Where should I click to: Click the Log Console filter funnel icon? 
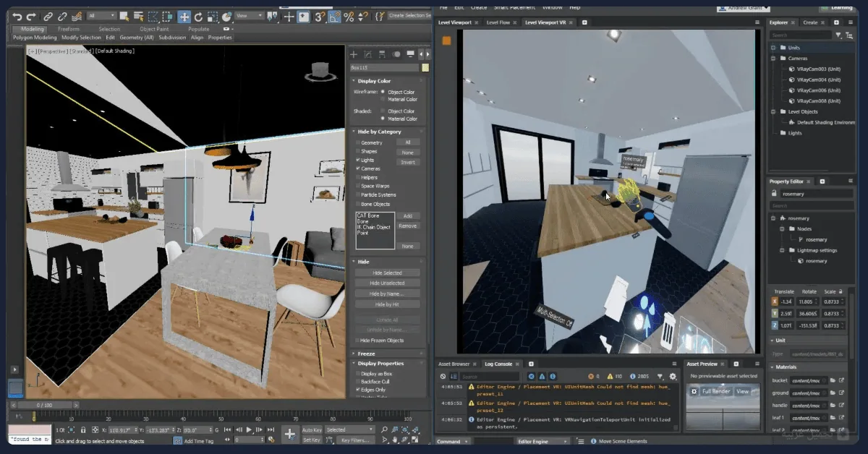(660, 377)
